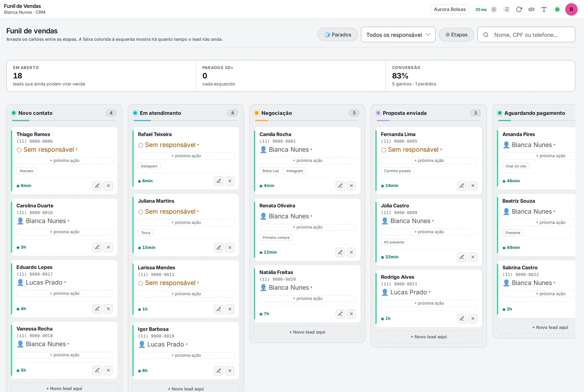Screen dimensions: 584x392
Task: Edit Thiago Ramos card with pencil icon
Action: 97,186
